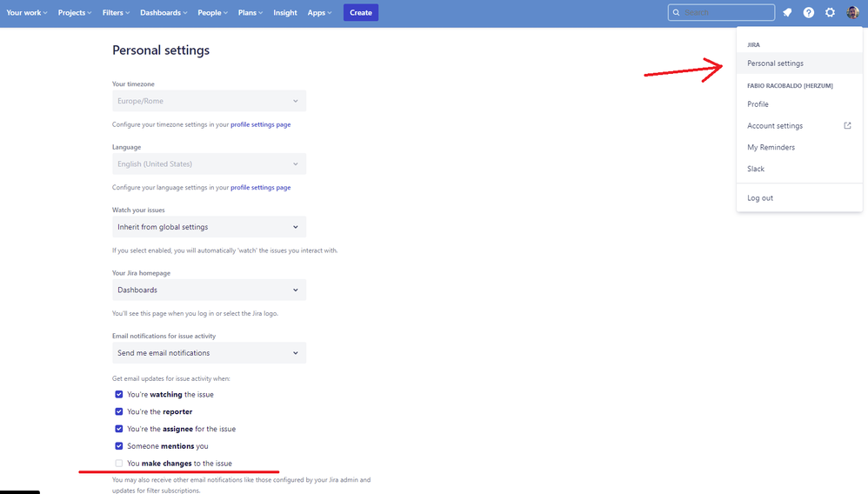Open the help question mark icon
The image size is (868, 494).
(809, 12)
